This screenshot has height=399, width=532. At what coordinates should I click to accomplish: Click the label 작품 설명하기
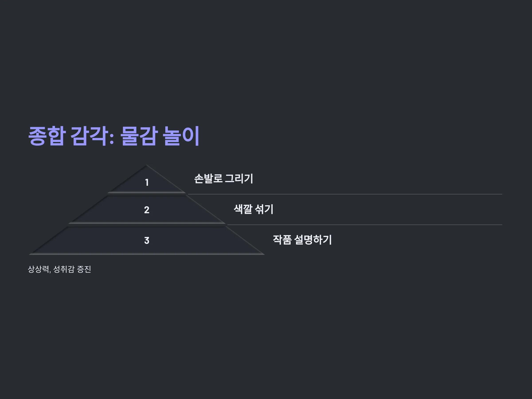(x=302, y=240)
